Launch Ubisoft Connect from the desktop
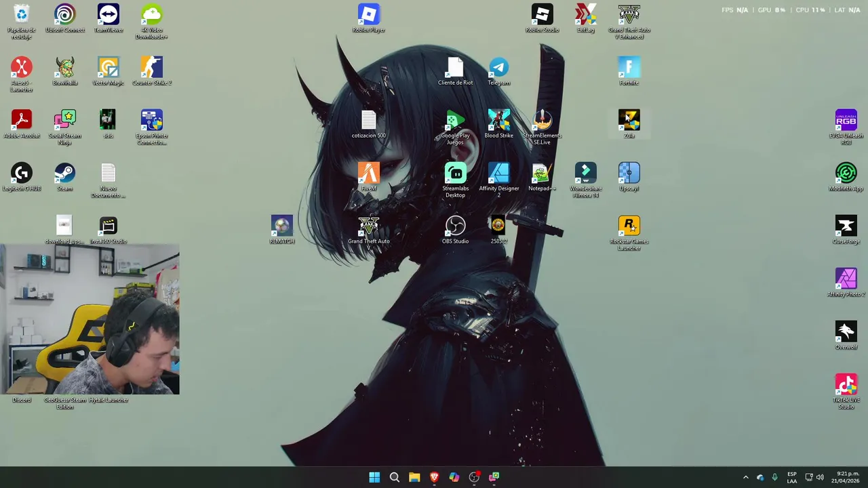The width and height of the screenshot is (868, 488). 65,19
